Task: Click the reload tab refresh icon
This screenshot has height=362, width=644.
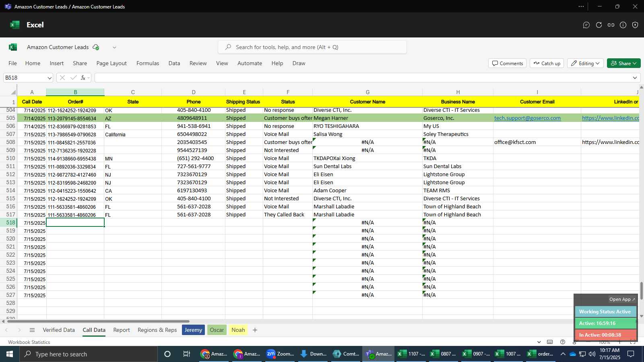Action: (599, 25)
